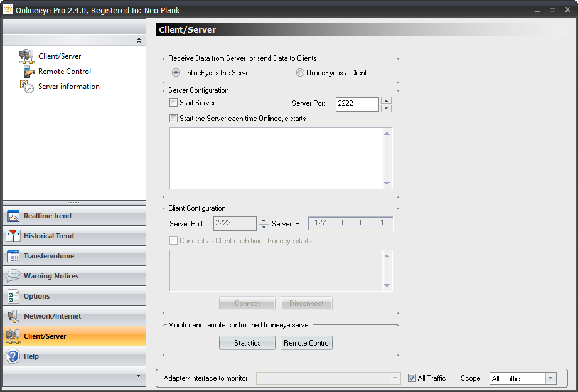
Task: Toggle Connect as Client each time Onlineeye starts
Action: click(x=173, y=241)
